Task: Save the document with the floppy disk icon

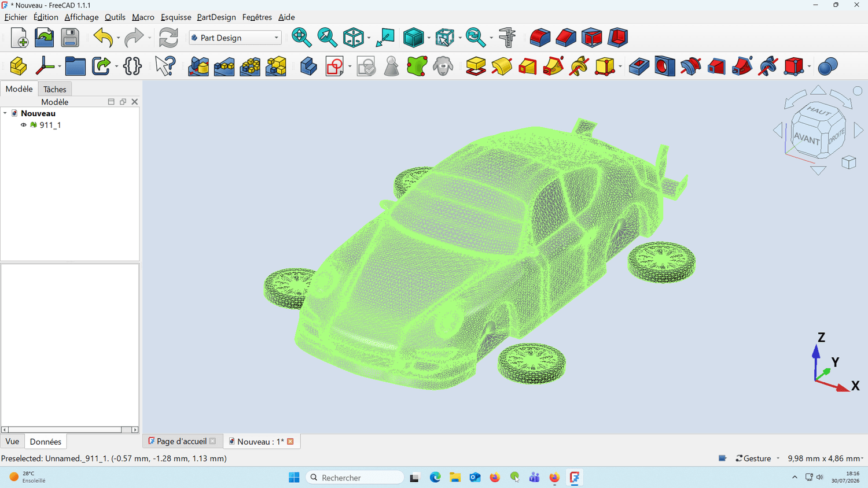Action: coord(70,38)
